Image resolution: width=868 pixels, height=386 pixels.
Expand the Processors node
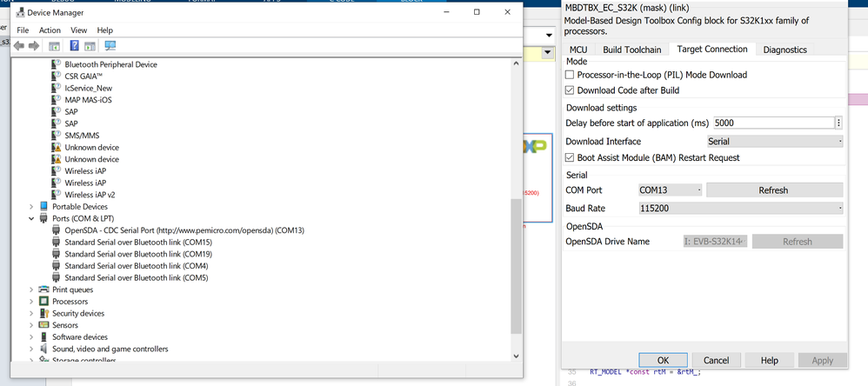(x=31, y=302)
